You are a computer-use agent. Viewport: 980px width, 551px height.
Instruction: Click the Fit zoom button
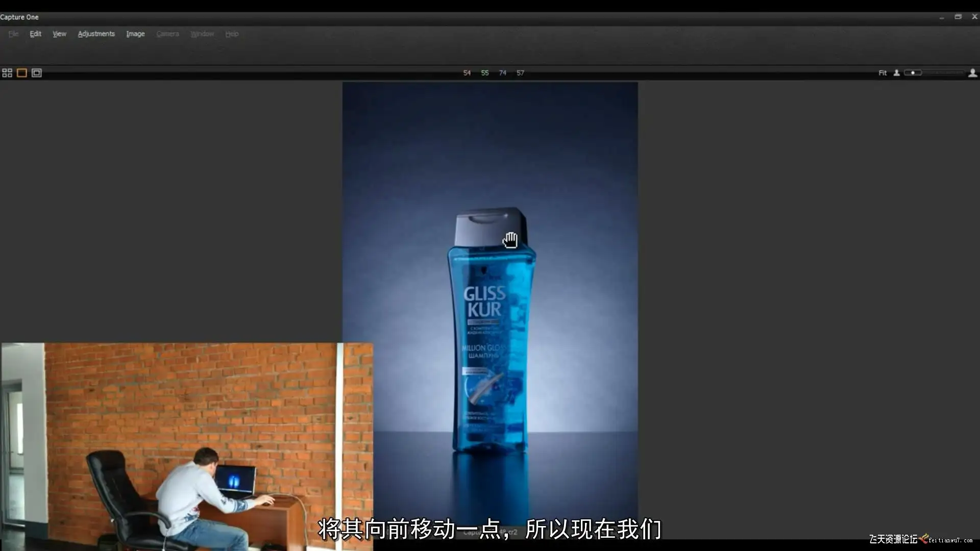pyautogui.click(x=883, y=73)
